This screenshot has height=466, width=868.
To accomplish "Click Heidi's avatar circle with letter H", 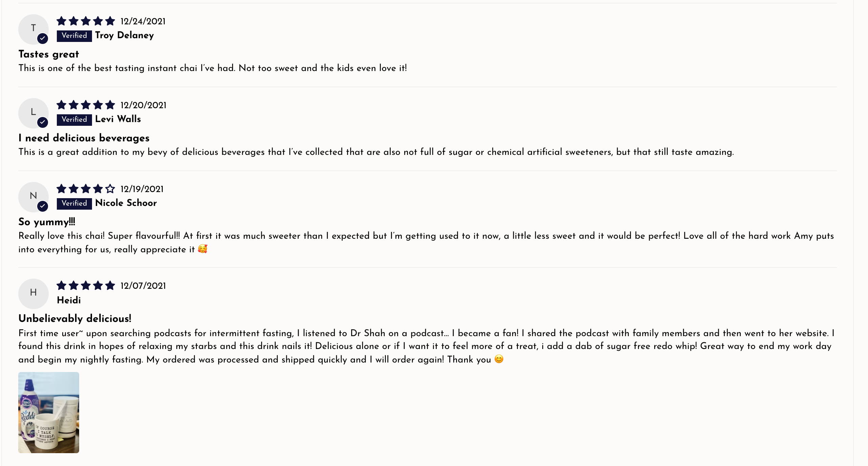I will 33,294.
